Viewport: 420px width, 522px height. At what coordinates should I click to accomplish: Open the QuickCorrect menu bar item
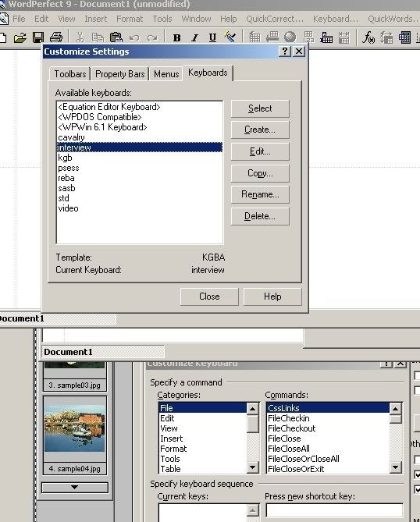[275, 19]
